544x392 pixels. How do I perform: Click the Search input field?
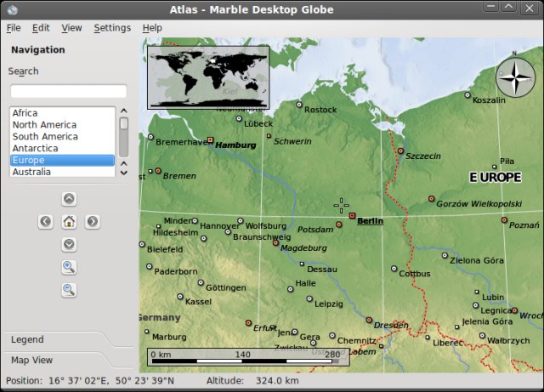pyautogui.click(x=69, y=91)
